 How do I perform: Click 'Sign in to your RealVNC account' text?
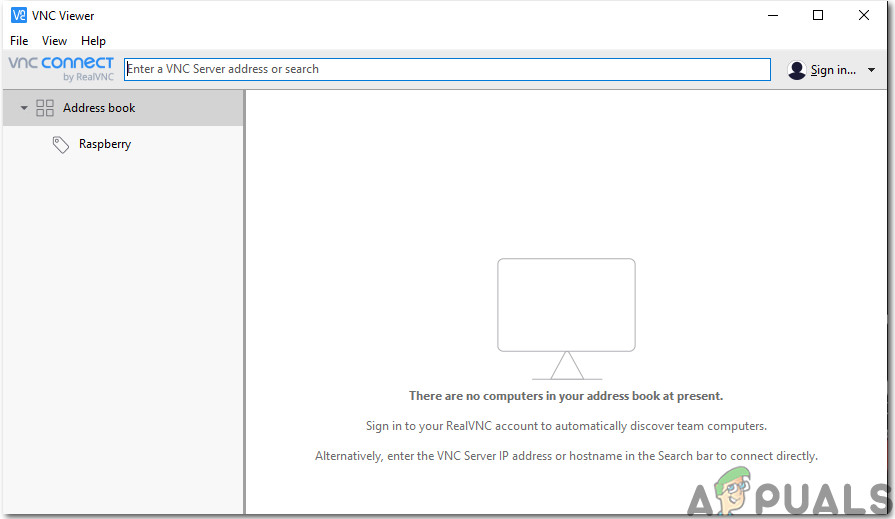click(566, 426)
